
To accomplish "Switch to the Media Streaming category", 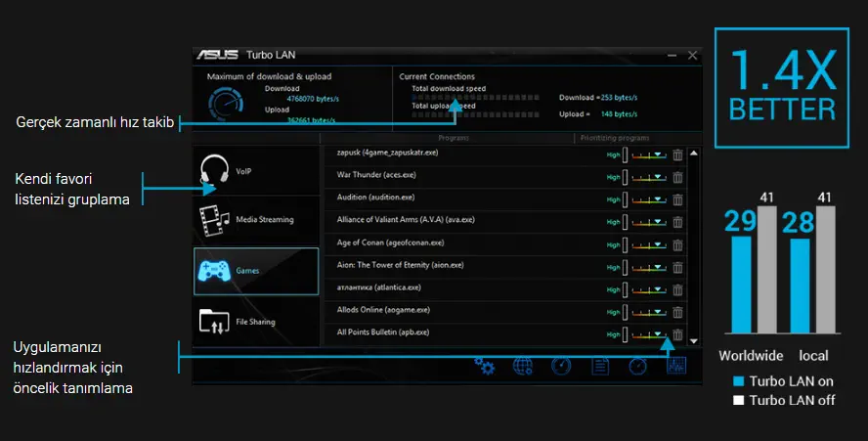I will coord(256,219).
